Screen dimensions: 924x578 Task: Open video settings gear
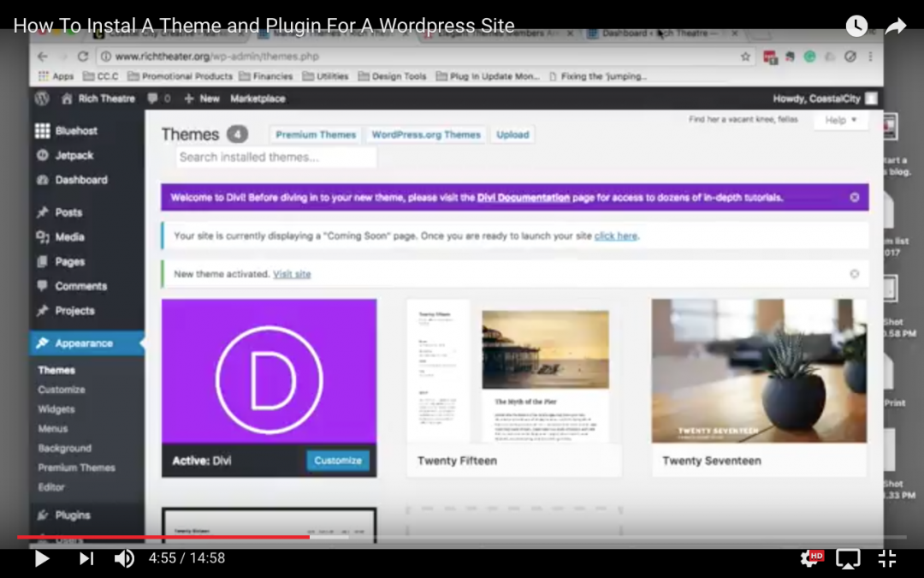811,558
